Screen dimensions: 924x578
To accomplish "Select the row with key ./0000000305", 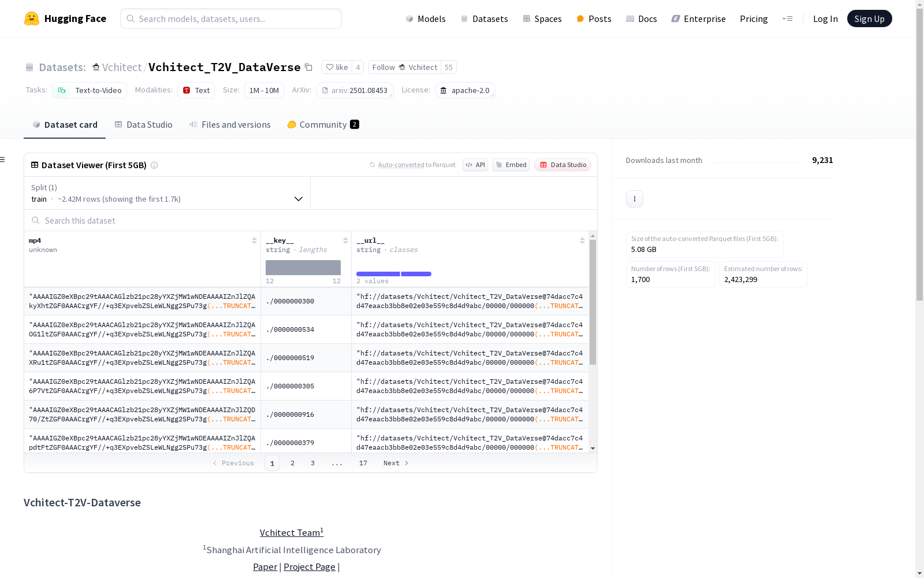I will click(x=307, y=386).
